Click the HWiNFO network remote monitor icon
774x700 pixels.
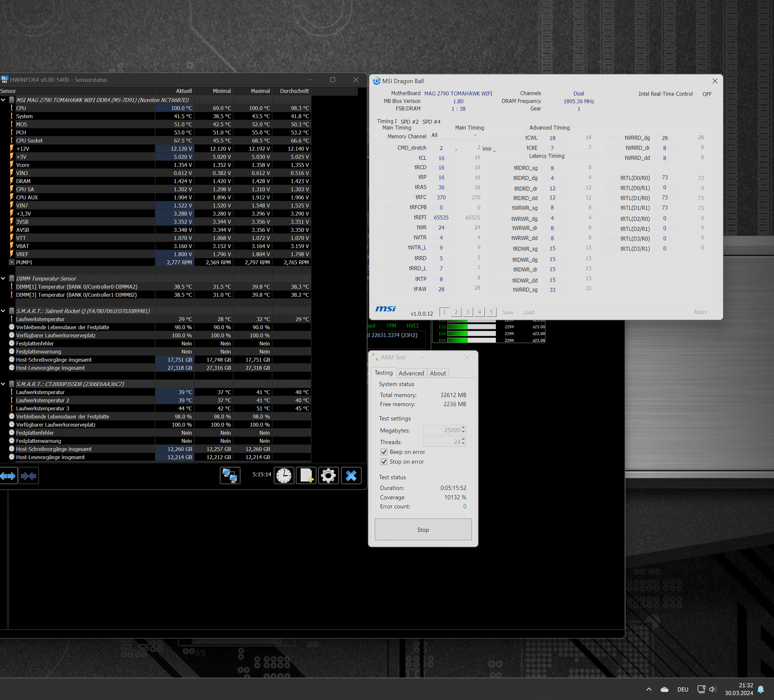230,476
